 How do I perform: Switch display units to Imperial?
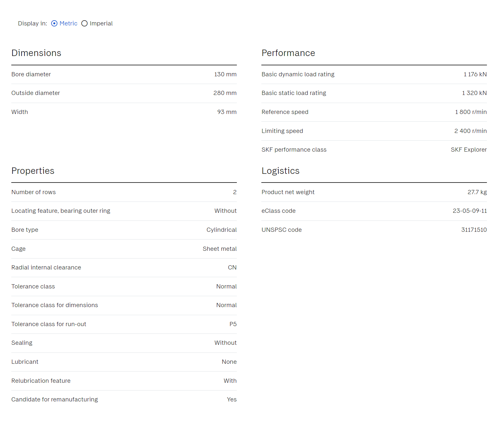84,23
